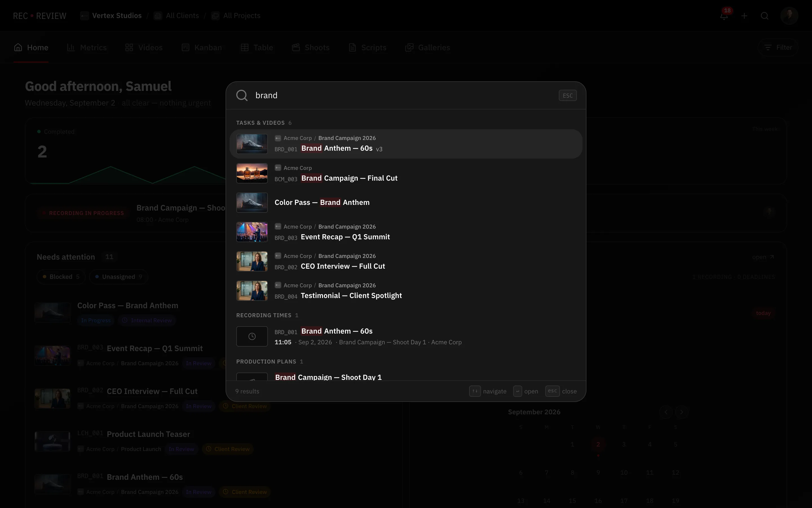Open Product Launch Teaser task in background
This screenshot has width=812, height=508.
click(148, 434)
